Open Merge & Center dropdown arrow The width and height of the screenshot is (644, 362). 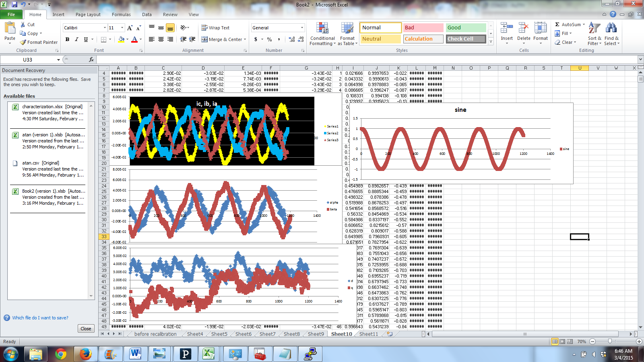click(x=245, y=39)
